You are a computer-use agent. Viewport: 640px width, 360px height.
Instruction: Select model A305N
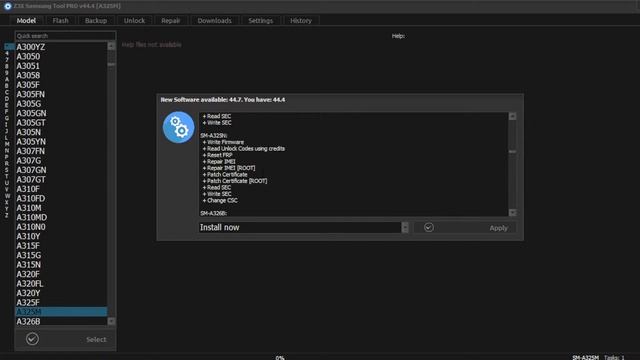[x=61, y=132]
